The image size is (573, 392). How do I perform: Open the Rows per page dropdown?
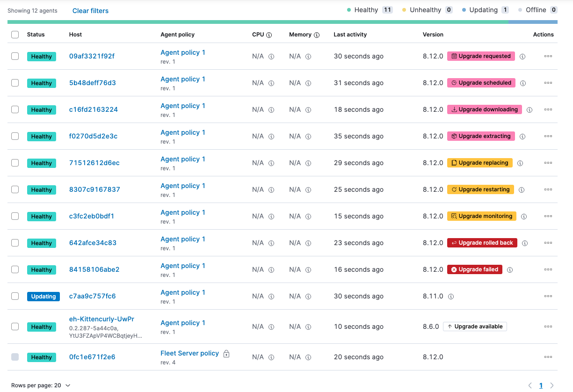click(41, 385)
